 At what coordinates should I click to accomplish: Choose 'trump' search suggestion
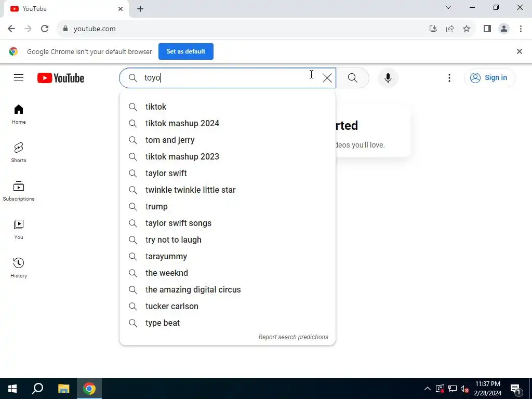(228, 207)
